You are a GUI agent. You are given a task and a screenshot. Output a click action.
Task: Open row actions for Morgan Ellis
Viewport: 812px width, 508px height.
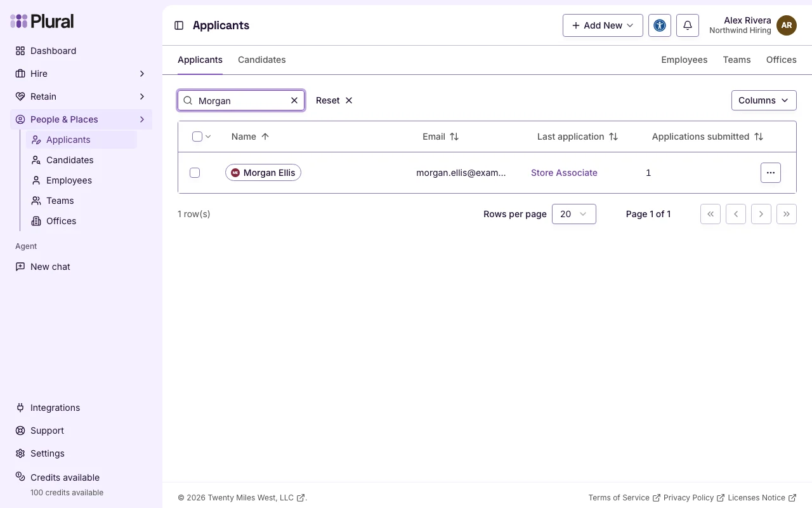coord(771,173)
